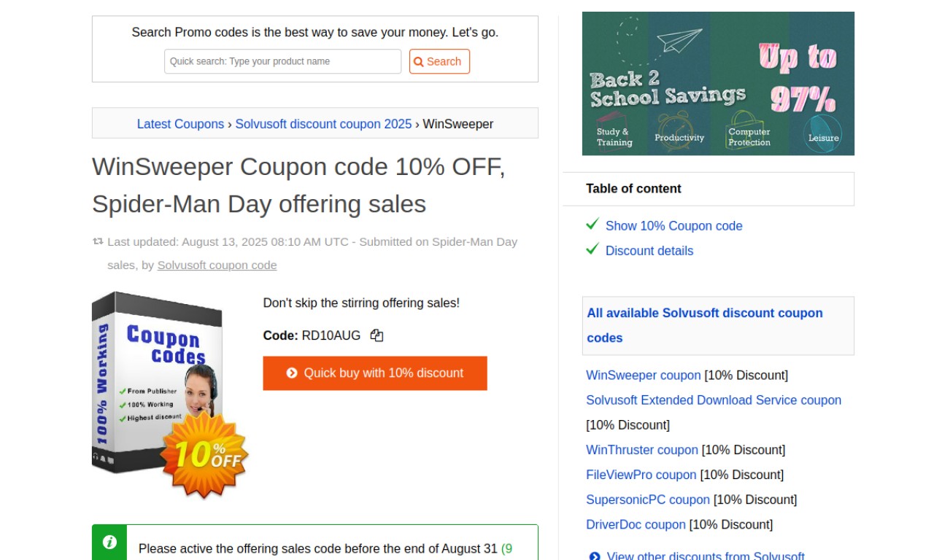Screen dimensions: 934x560
Task: Click the green info icon in notice
Action: pos(109,542)
